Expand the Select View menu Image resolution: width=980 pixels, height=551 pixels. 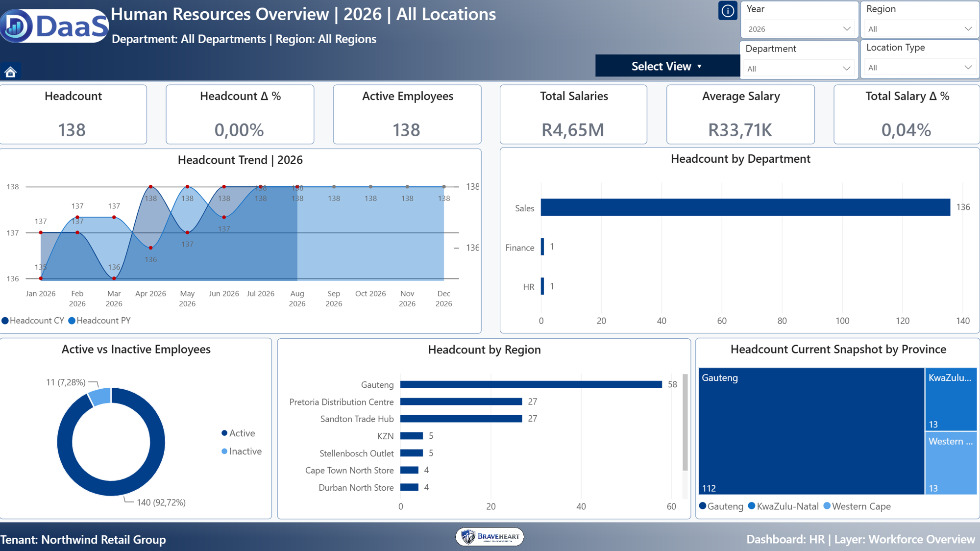[667, 66]
